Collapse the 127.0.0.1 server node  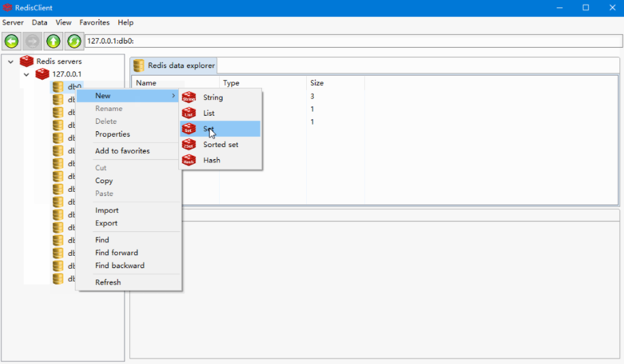click(x=27, y=74)
